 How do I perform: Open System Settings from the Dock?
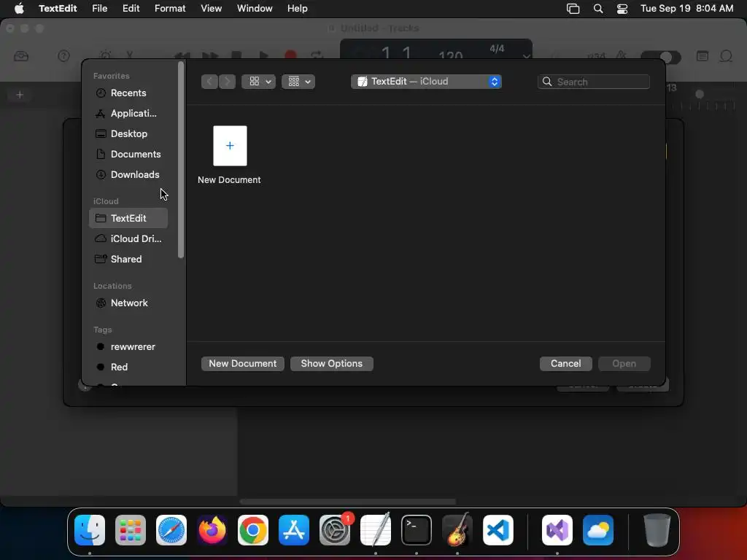point(335,530)
